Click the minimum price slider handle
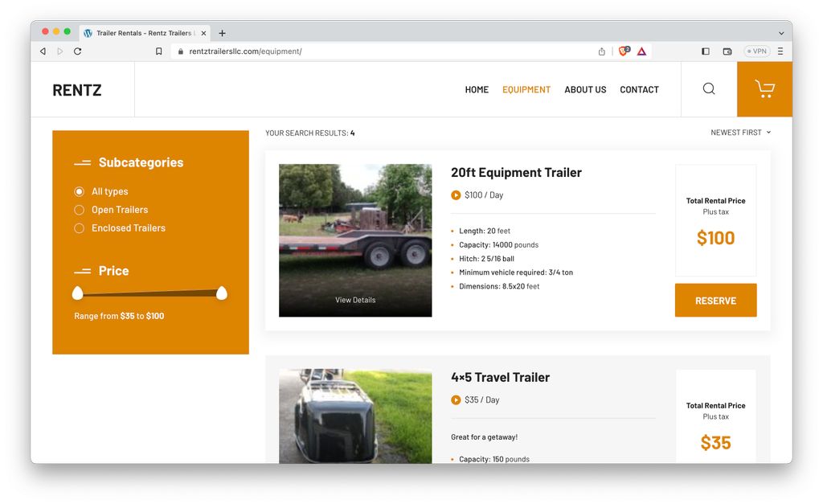Screen dimensions: 823x504 click(78, 293)
